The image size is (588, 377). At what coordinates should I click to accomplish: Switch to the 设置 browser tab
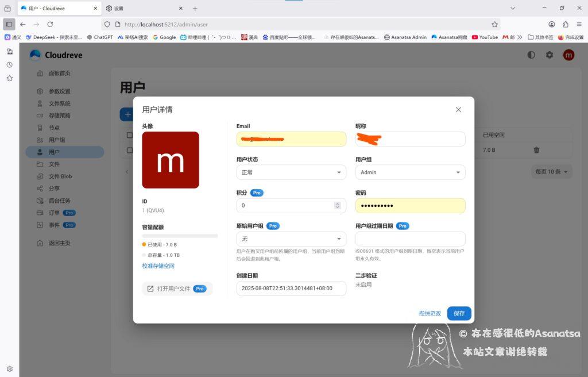click(x=144, y=9)
